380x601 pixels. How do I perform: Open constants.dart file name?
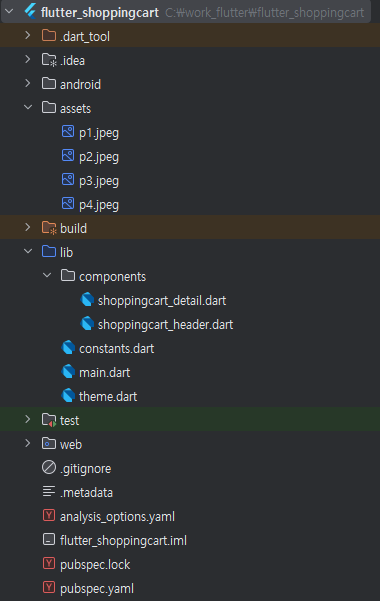(117, 349)
